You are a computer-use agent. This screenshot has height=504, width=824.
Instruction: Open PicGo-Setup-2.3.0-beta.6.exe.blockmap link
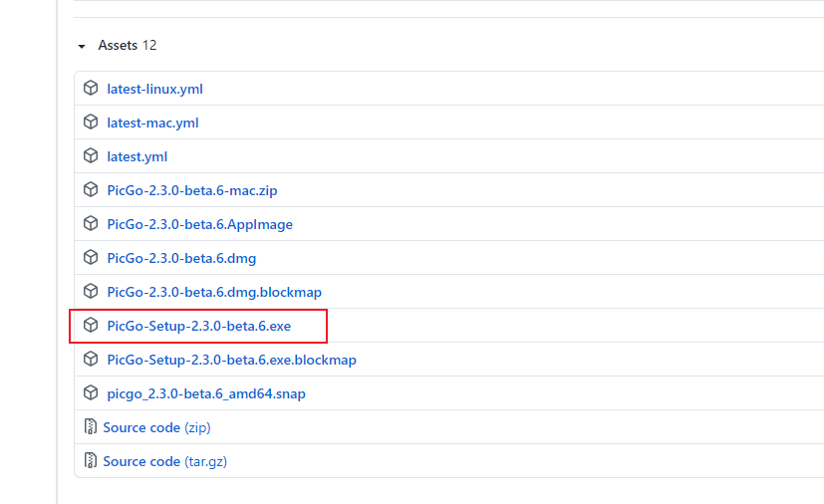pyautogui.click(x=231, y=360)
